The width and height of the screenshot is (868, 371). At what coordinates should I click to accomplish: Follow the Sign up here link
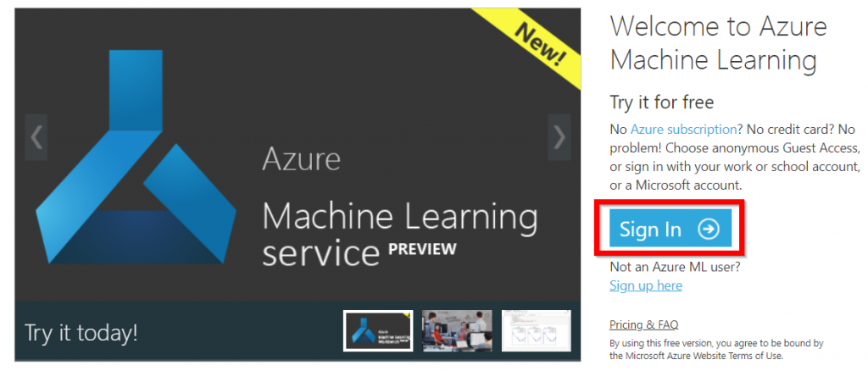(645, 285)
